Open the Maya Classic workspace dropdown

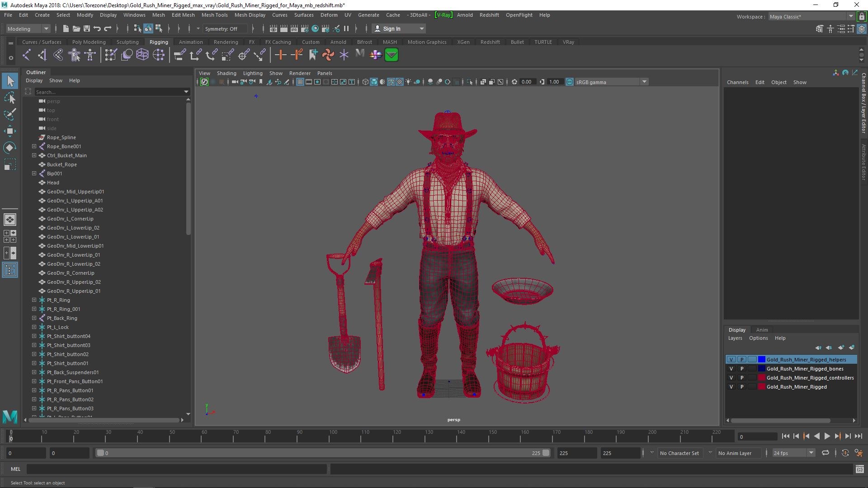click(811, 17)
